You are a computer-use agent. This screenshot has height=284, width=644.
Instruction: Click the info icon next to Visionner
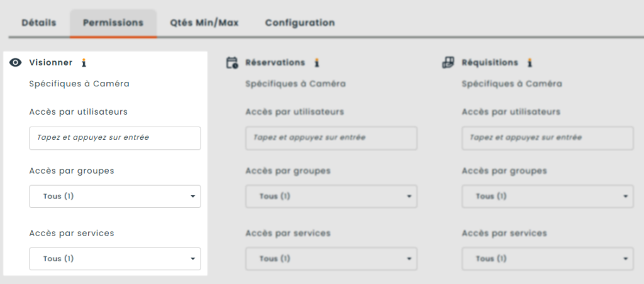(x=84, y=62)
